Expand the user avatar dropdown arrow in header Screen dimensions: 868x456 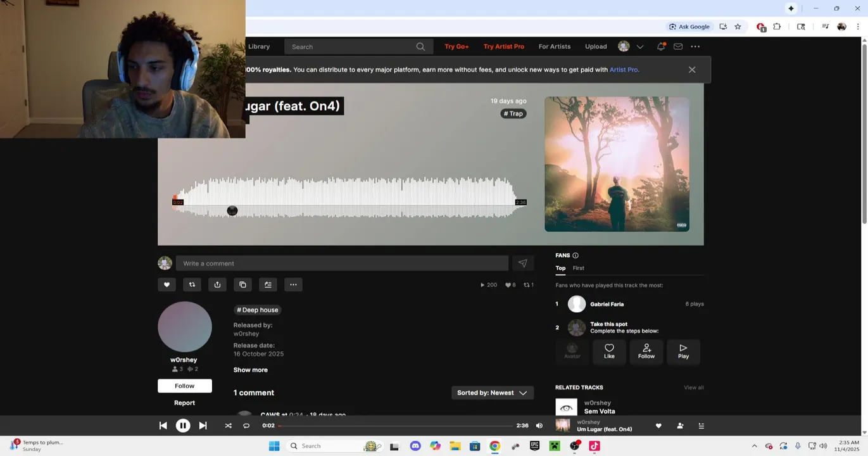[x=640, y=46]
